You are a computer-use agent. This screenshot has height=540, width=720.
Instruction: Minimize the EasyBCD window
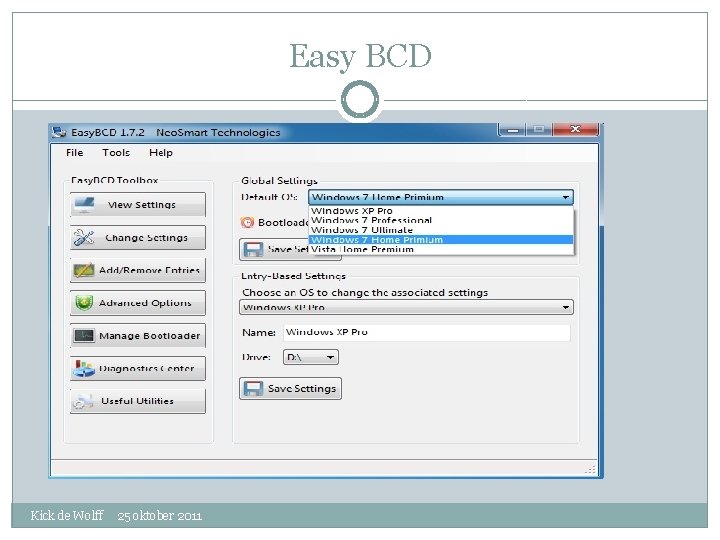pyautogui.click(x=512, y=130)
